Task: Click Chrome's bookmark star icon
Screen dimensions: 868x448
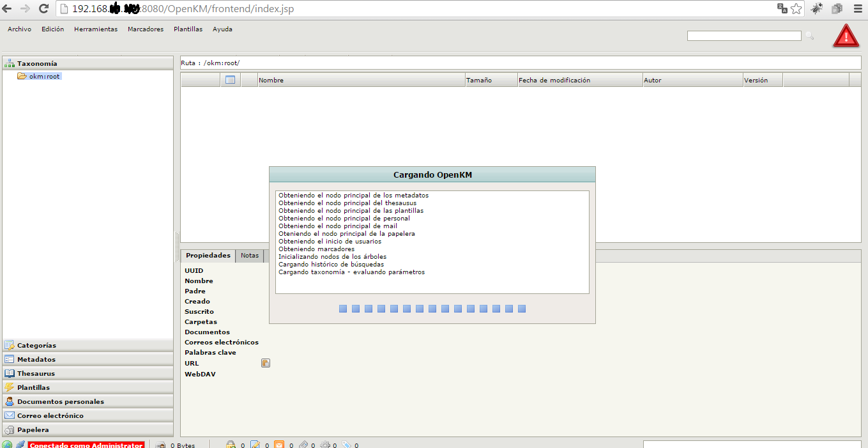Action: (x=796, y=9)
